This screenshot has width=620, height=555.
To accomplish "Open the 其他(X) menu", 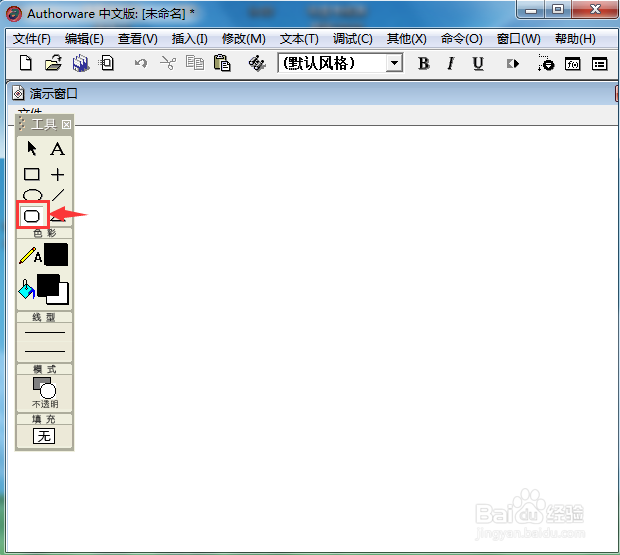I will point(406,39).
